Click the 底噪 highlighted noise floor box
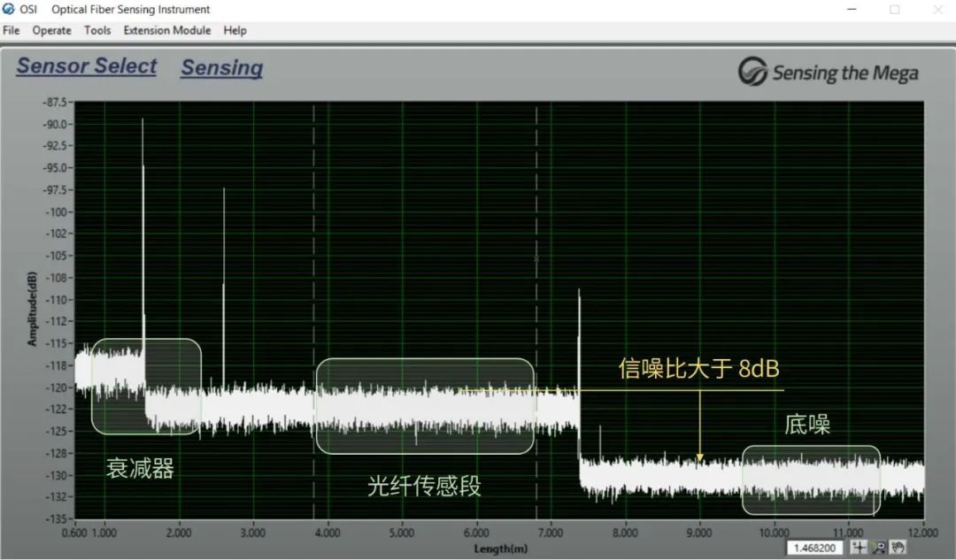Screen dimensions: 956x560 click(811, 479)
